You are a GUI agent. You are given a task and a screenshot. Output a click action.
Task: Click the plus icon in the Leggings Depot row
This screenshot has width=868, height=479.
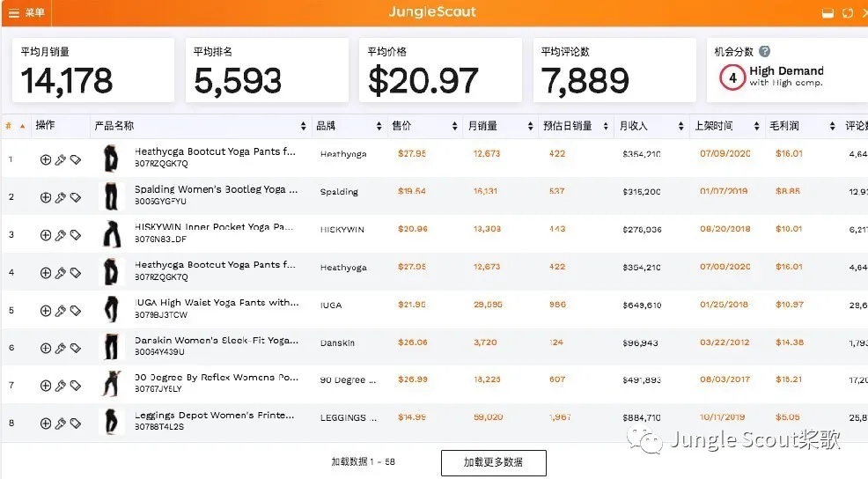(x=46, y=424)
